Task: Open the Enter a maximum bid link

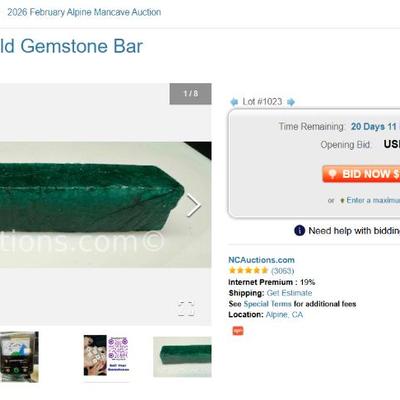Action: click(373, 200)
